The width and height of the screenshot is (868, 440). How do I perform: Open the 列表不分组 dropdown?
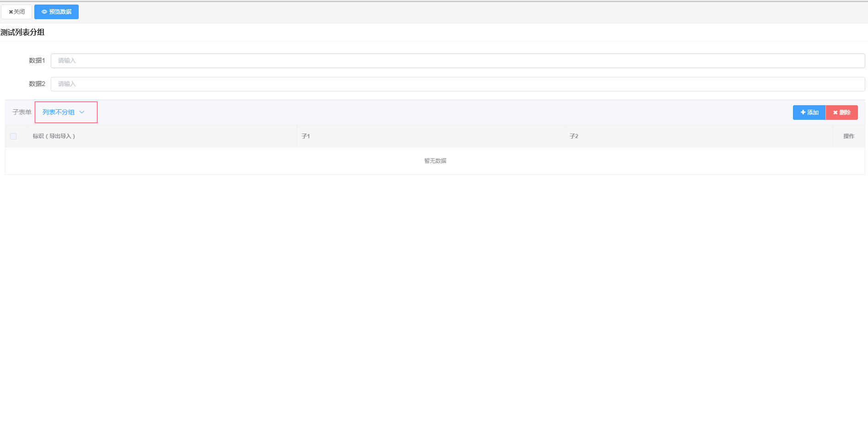tap(59, 112)
